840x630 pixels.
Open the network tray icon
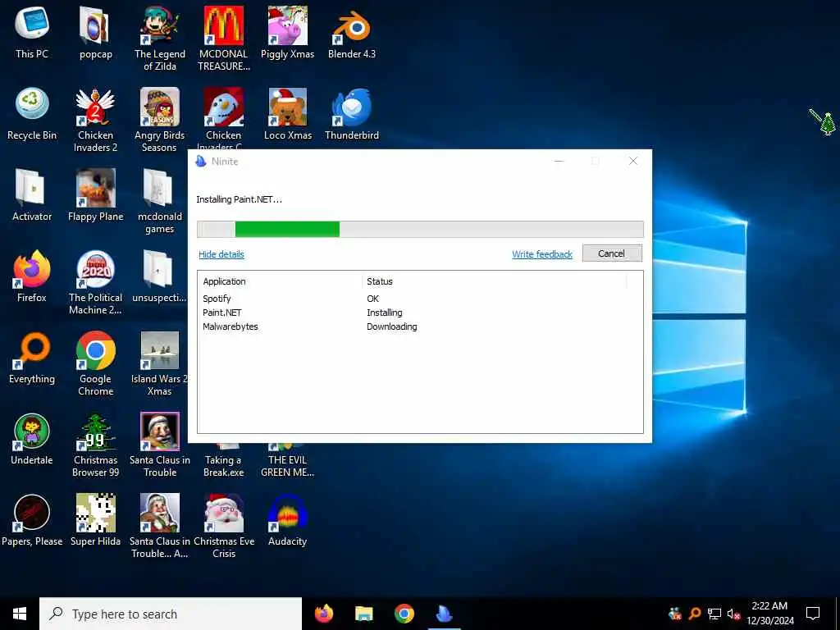tap(714, 614)
